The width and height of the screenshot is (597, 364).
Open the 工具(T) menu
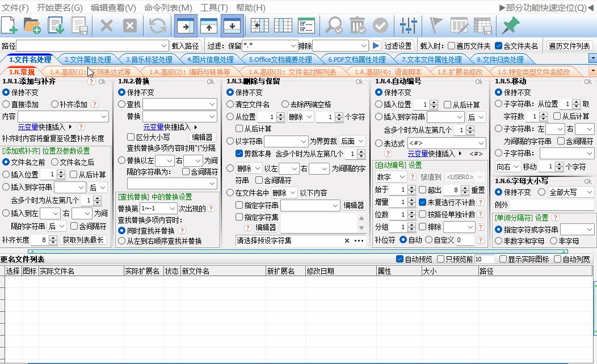(214, 7)
